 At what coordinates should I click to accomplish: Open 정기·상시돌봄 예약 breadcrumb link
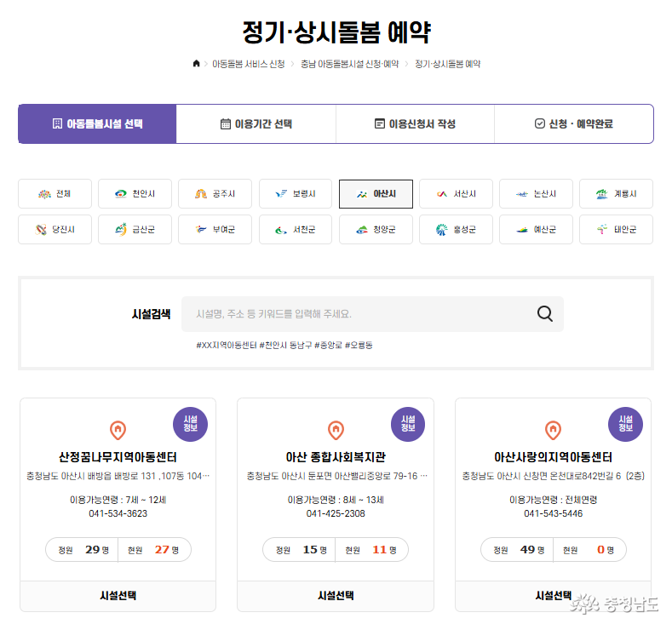point(448,64)
